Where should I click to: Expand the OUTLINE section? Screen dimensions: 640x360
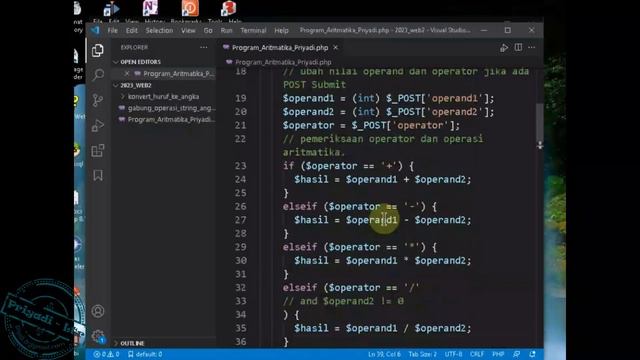[132, 343]
